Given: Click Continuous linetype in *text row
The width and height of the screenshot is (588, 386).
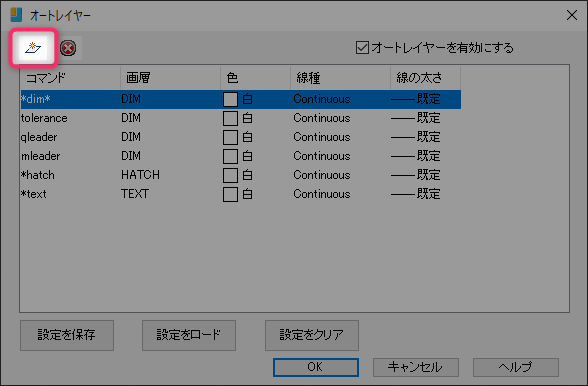Looking at the screenshot, I should pos(322,194).
